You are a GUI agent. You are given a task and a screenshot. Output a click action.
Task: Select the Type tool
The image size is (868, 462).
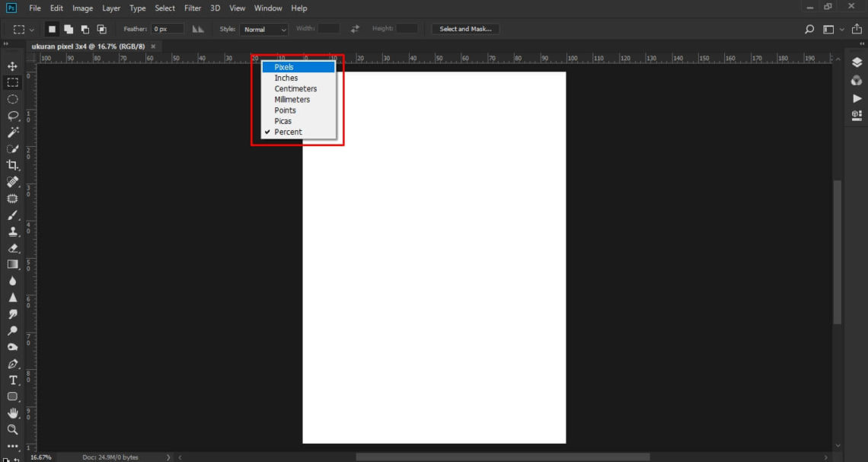point(11,380)
